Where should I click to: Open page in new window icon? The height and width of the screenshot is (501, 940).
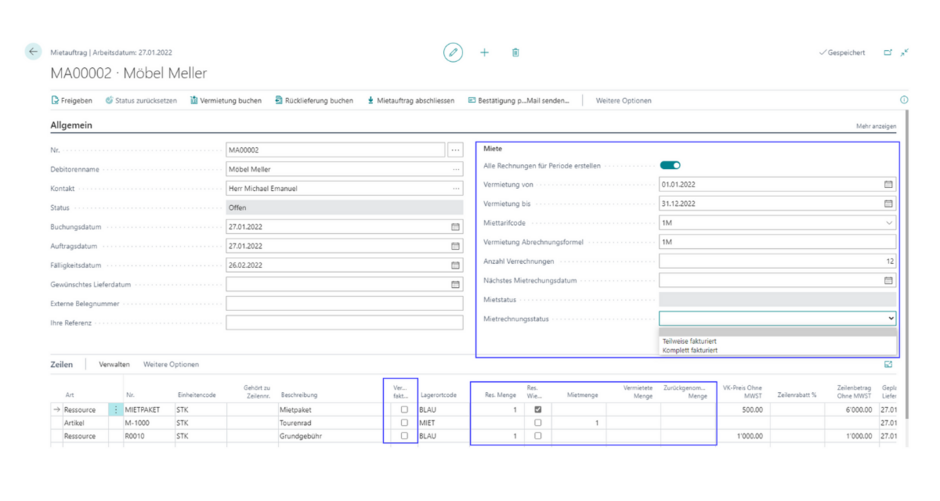click(x=887, y=52)
